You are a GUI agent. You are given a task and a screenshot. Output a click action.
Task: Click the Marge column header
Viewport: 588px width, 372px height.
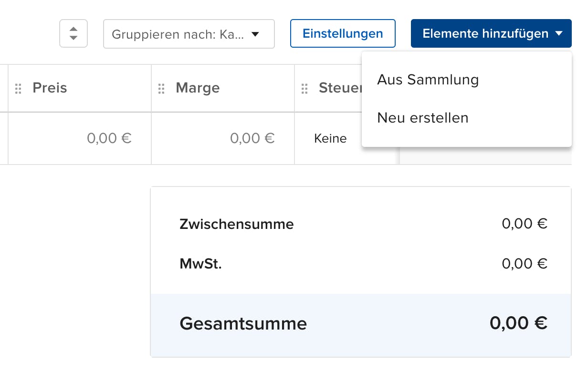pos(198,88)
